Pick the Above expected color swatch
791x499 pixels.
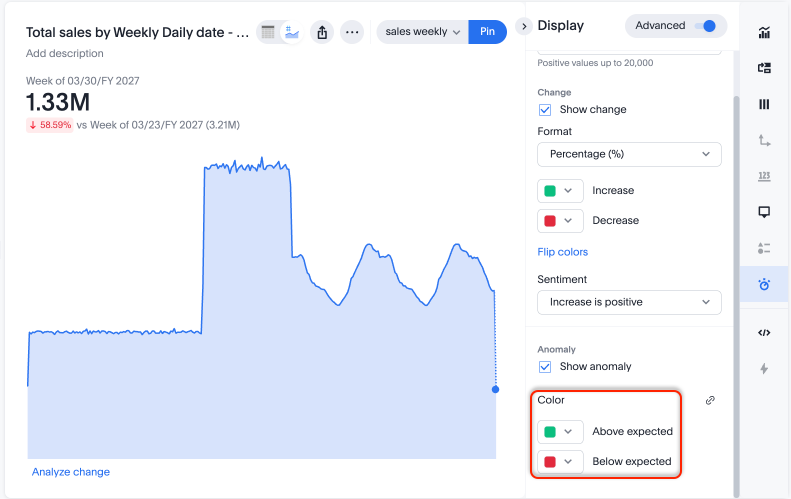pos(560,432)
